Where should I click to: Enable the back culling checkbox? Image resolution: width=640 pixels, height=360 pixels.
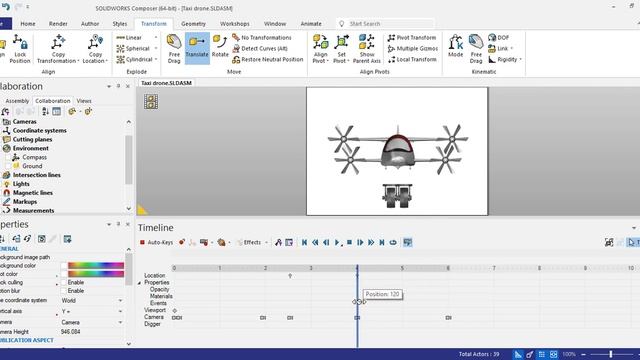pos(64,282)
